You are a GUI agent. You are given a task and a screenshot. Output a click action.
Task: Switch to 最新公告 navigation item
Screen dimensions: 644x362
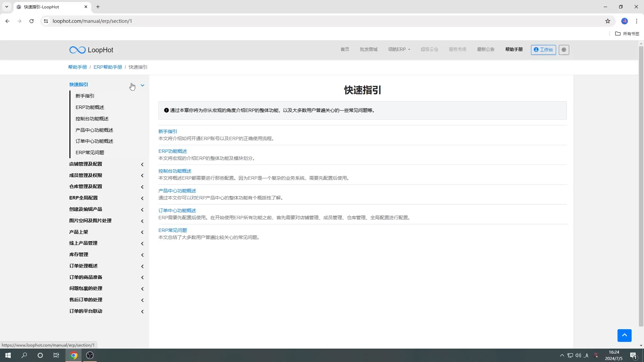[x=486, y=49]
